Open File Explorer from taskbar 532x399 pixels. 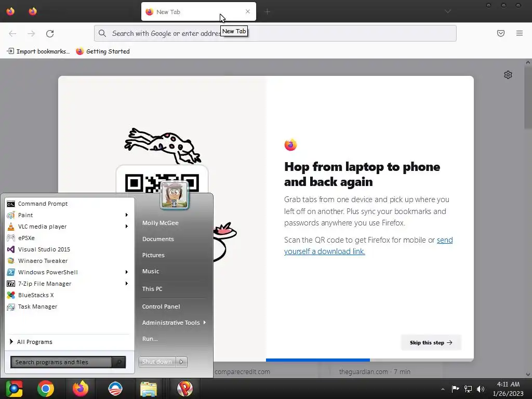[x=149, y=389]
